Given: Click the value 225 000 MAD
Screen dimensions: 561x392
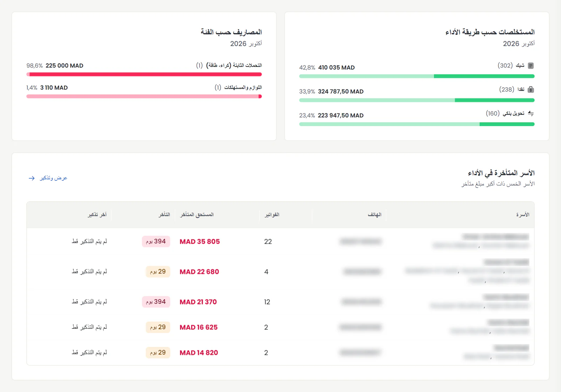Looking at the screenshot, I should pyautogui.click(x=65, y=66).
